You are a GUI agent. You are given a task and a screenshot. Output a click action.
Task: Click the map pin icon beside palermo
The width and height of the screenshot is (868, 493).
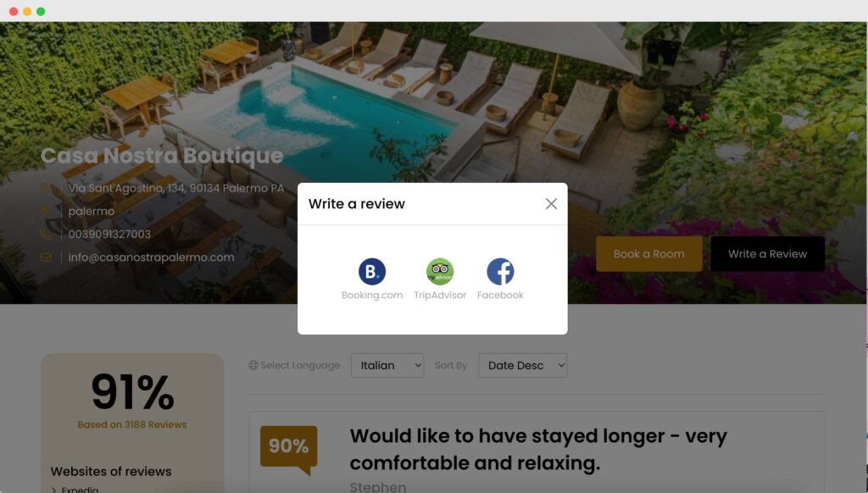point(46,212)
